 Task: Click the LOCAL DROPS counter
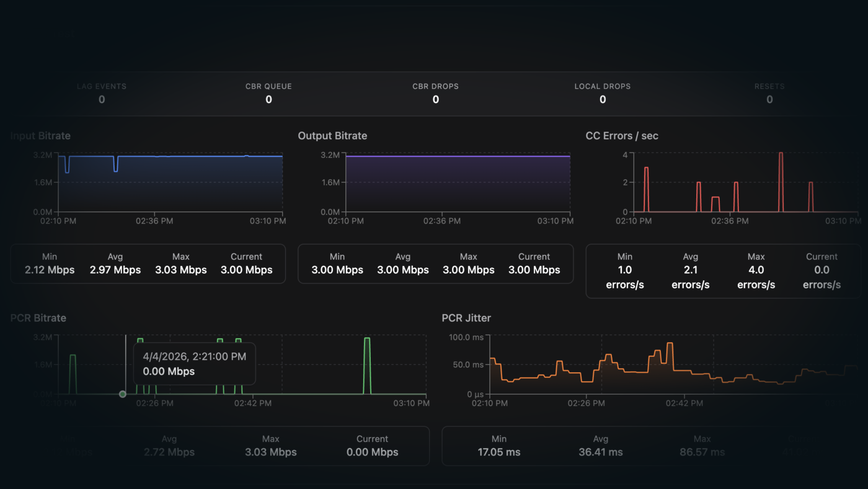point(602,93)
